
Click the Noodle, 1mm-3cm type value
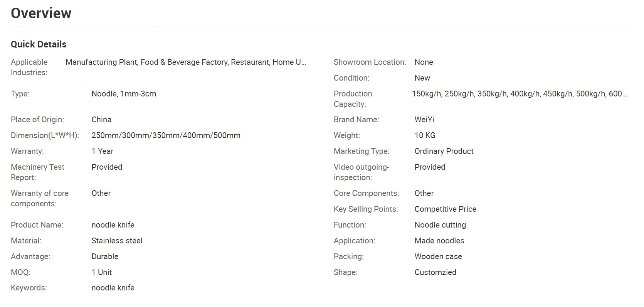[x=124, y=94]
